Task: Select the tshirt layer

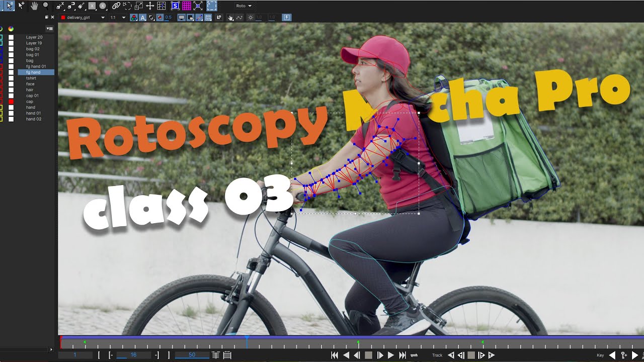Action: pyautogui.click(x=31, y=78)
